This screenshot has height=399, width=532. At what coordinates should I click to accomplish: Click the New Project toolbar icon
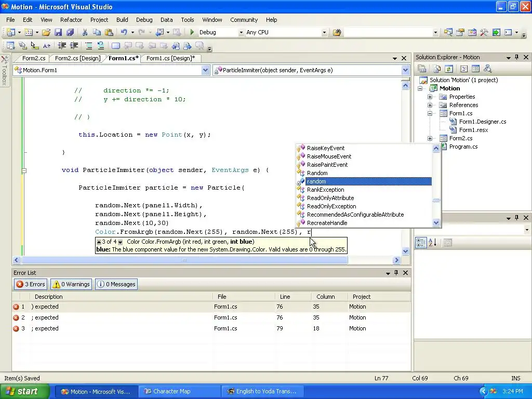10,32
